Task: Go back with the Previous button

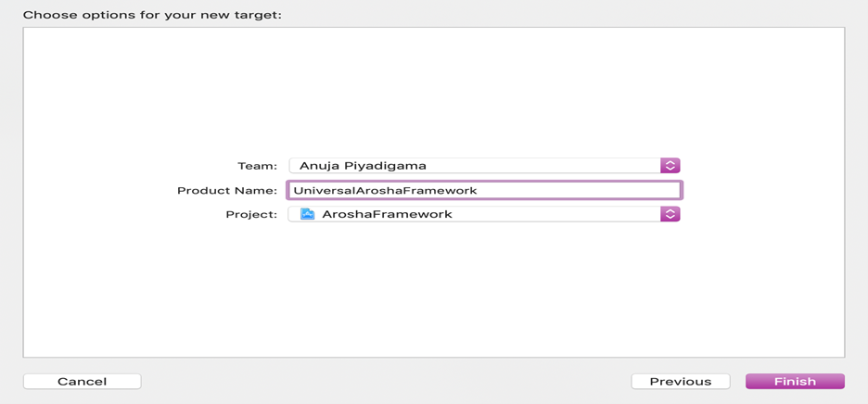Action: [x=681, y=382]
